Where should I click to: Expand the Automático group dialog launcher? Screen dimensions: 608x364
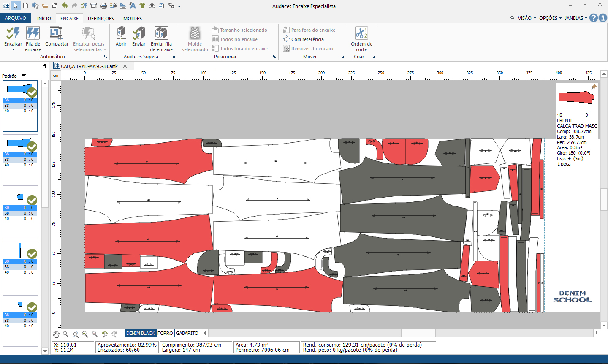(x=106, y=57)
